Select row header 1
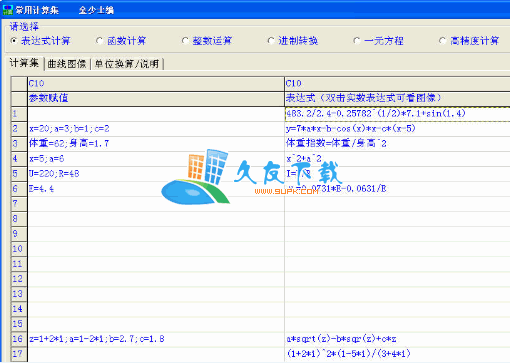This screenshot has width=510, height=363. click(x=19, y=114)
